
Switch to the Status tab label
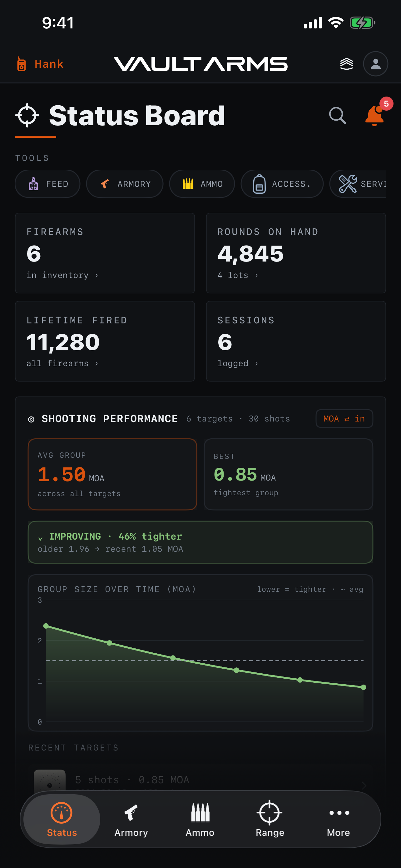point(62,833)
